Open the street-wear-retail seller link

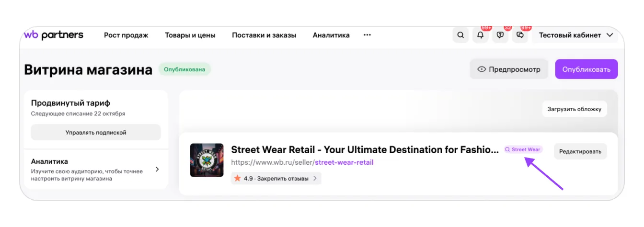pyautogui.click(x=344, y=162)
